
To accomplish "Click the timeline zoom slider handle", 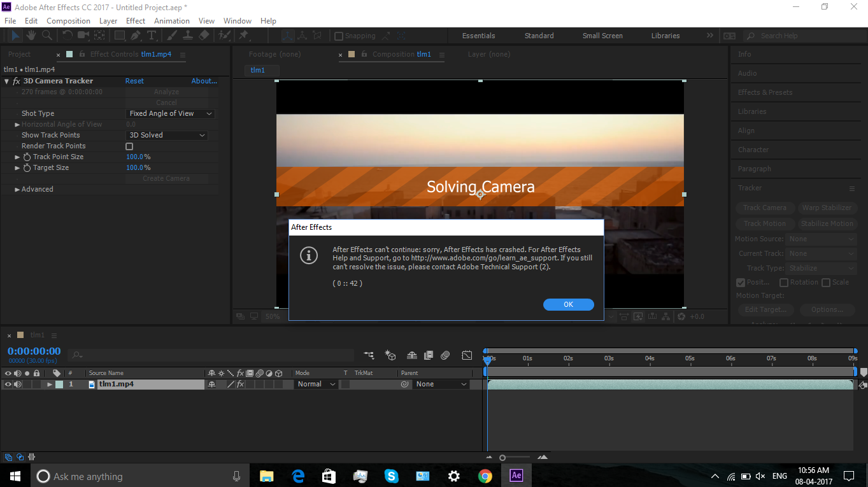I will click(x=502, y=458).
